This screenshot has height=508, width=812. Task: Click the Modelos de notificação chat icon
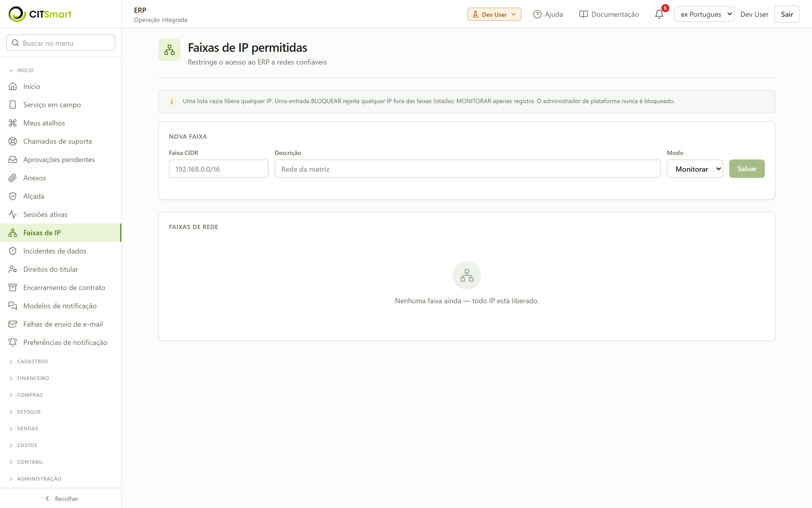pyautogui.click(x=13, y=306)
